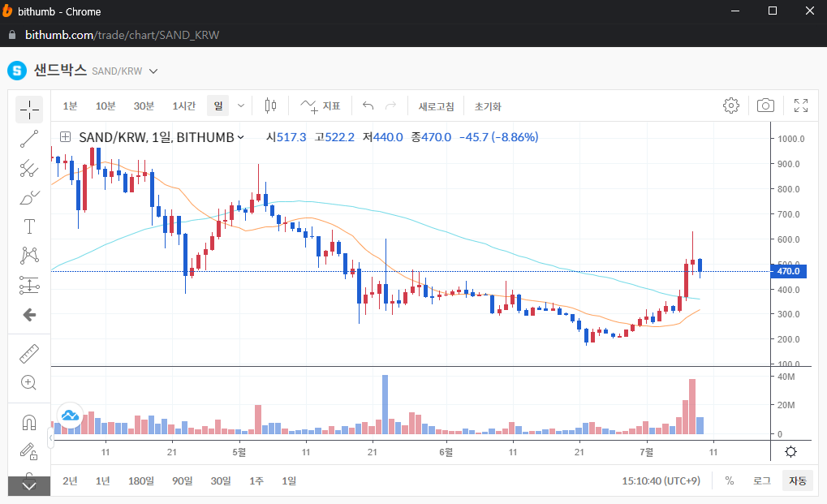Open candlestick chart style selector
This screenshot has width=827, height=504.
pyautogui.click(x=270, y=106)
